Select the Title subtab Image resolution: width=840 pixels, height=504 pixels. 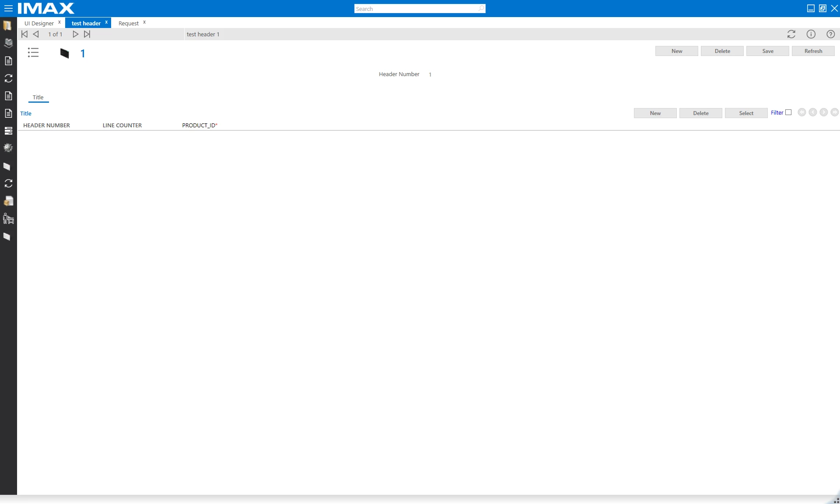38,97
